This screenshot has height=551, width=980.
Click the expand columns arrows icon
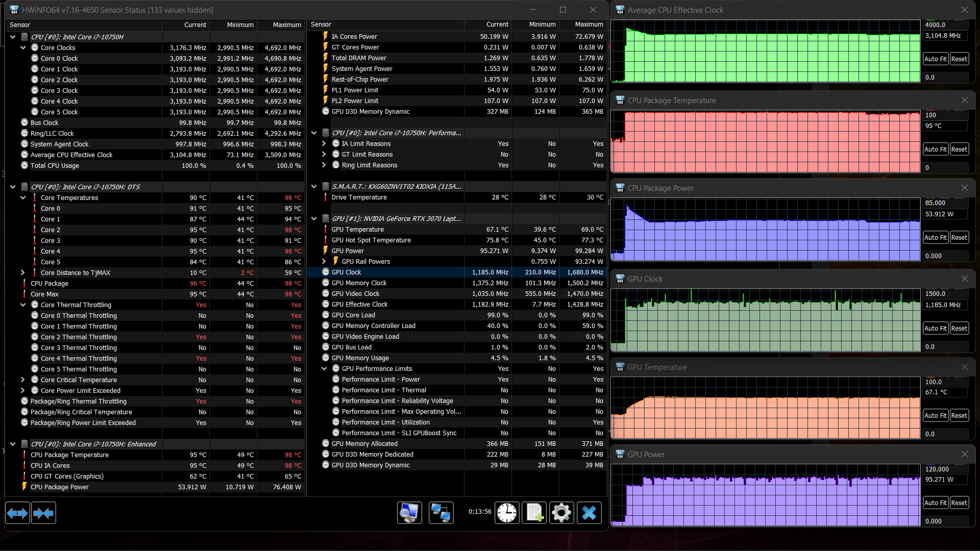pos(17,513)
